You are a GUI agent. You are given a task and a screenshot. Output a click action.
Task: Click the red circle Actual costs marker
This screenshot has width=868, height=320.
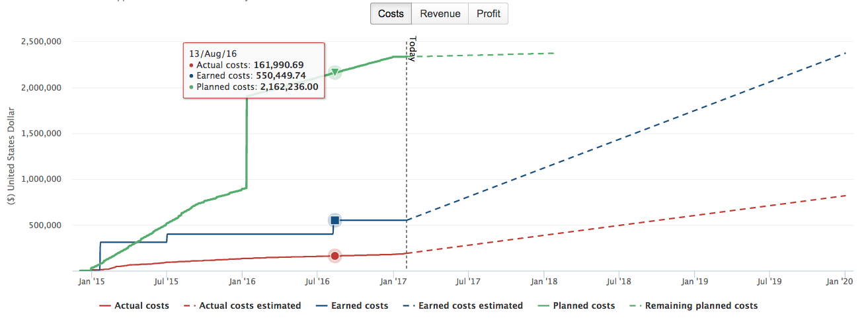click(335, 256)
